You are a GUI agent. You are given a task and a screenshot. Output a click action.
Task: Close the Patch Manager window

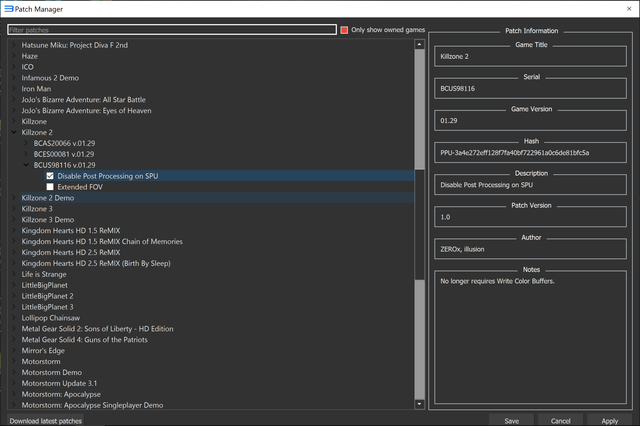[629, 9]
